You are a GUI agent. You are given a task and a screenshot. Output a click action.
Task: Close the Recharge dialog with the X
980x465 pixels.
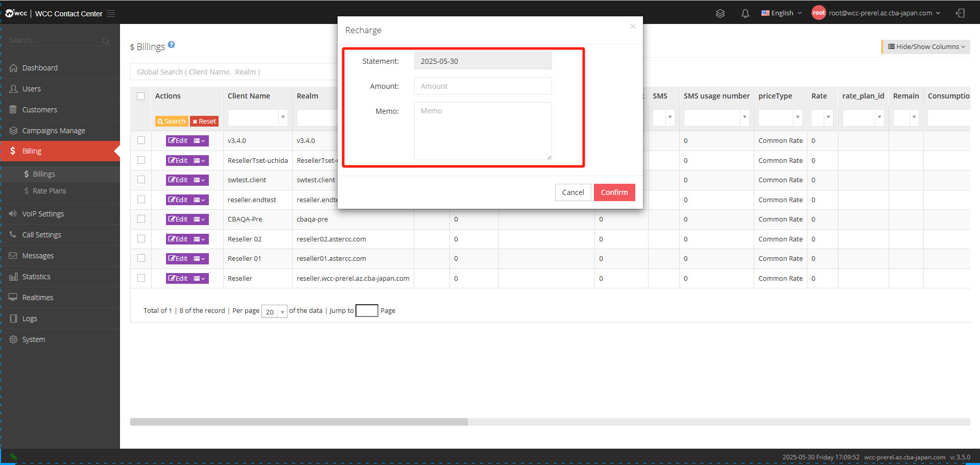tap(633, 26)
